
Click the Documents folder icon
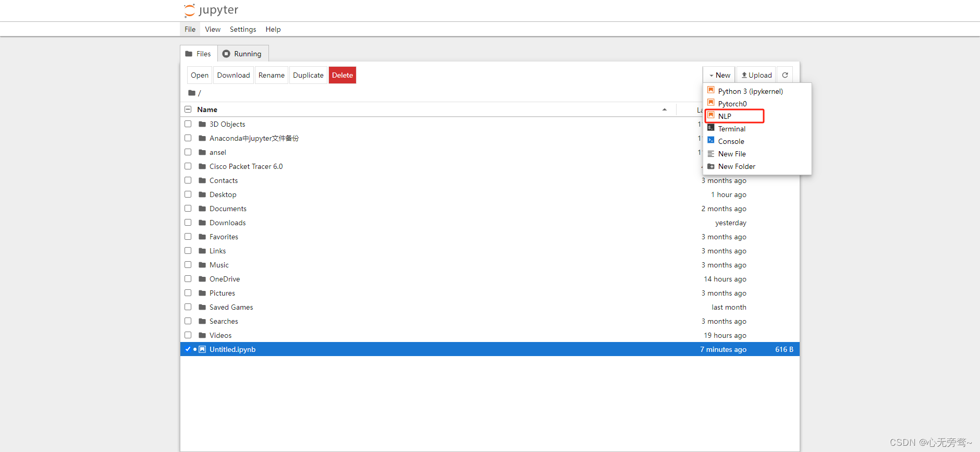(x=202, y=209)
